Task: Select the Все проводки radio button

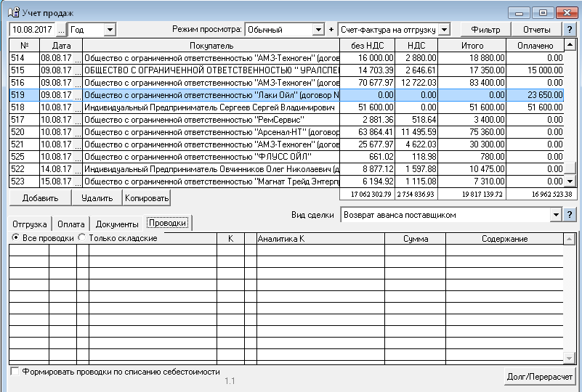Action: (x=16, y=238)
